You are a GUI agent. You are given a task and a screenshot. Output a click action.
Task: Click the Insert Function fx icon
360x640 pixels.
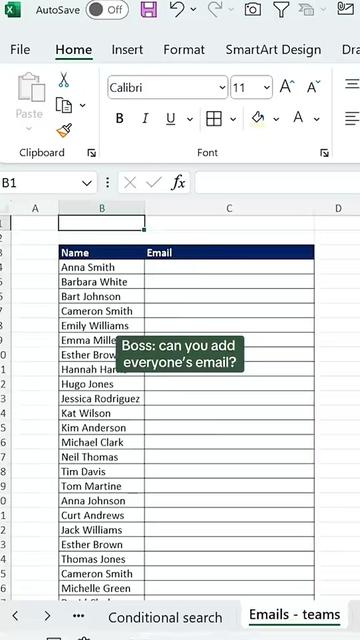pyautogui.click(x=178, y=182)
